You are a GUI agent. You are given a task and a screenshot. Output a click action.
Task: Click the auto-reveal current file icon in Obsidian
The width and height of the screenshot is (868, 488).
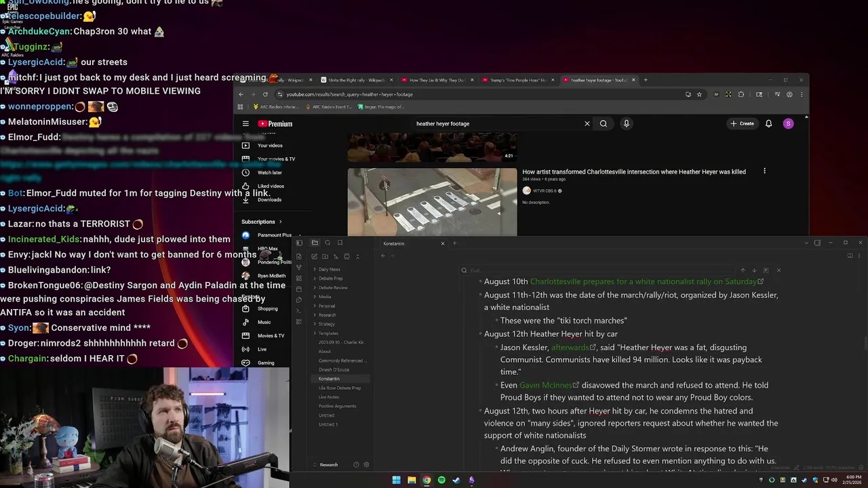point(347,256)
